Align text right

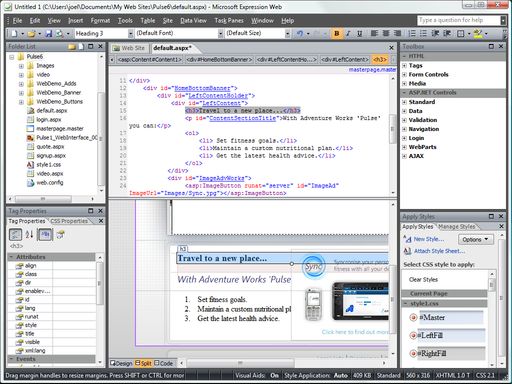[x=397, y=33]
